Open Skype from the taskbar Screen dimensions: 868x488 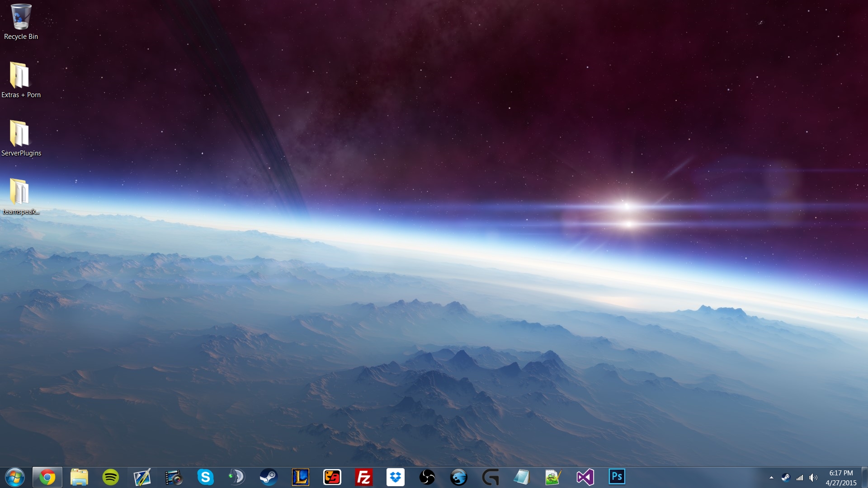pos(205,477)
